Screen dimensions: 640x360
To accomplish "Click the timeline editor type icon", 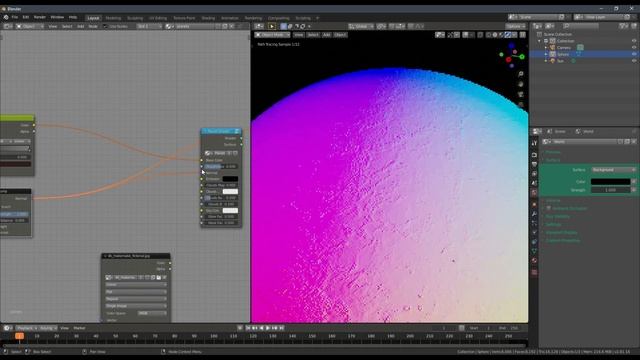I will (7, 328).
